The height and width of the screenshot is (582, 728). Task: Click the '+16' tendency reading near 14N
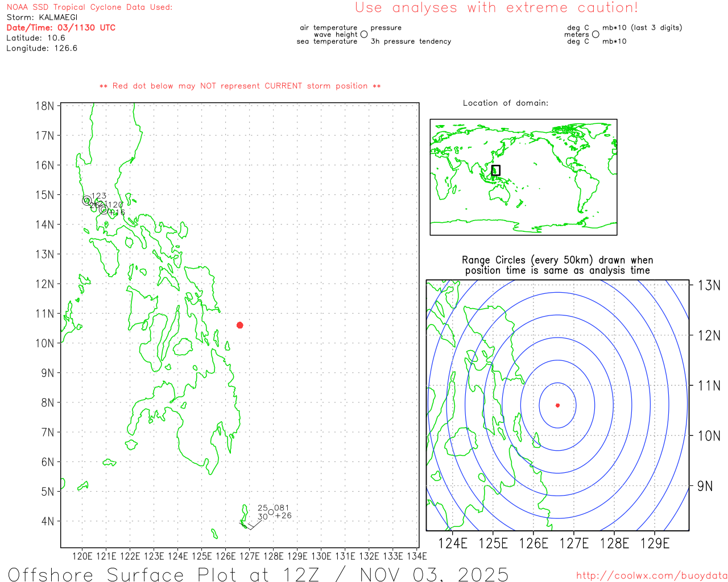[116, 213]
